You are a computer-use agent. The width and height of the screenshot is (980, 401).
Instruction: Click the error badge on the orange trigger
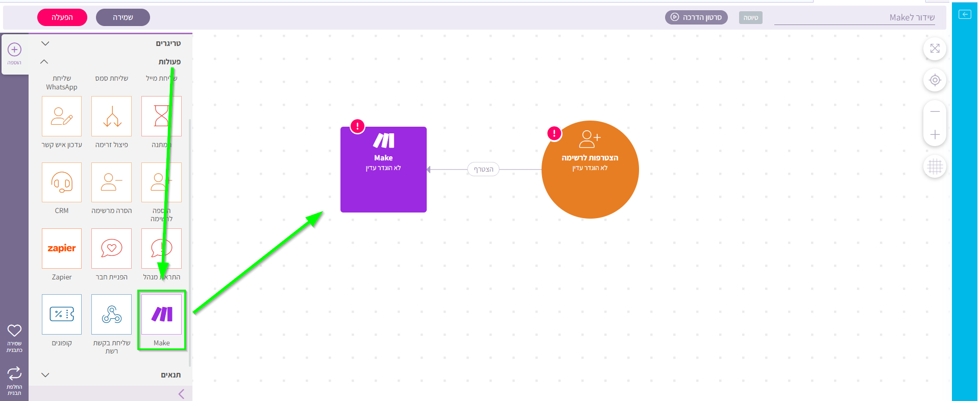pos(554,133)
